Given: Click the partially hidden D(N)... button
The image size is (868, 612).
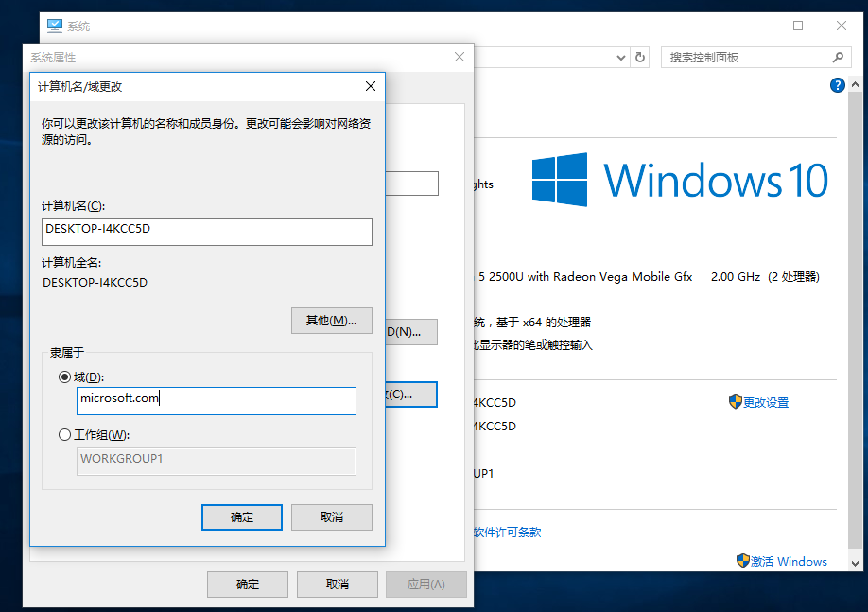Looking at the screenshot, I should (411, 332).
